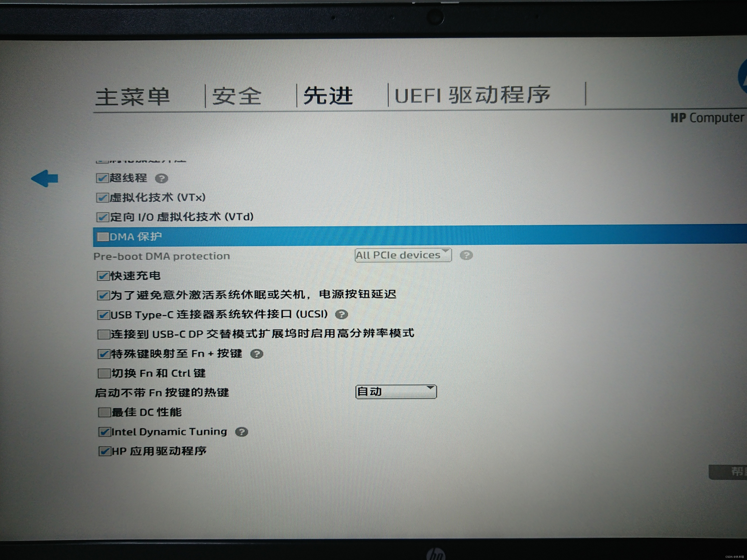Click help icon beside Intel Dynamic Tuning

241,432
